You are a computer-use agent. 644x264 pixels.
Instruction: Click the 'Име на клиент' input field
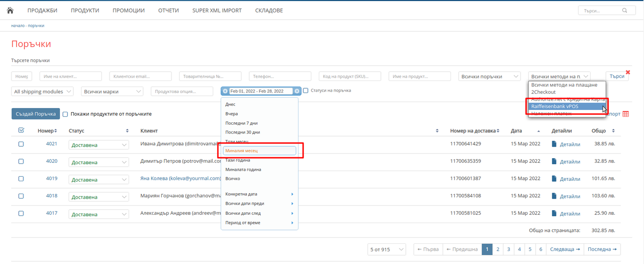click(x=70, y=76)
